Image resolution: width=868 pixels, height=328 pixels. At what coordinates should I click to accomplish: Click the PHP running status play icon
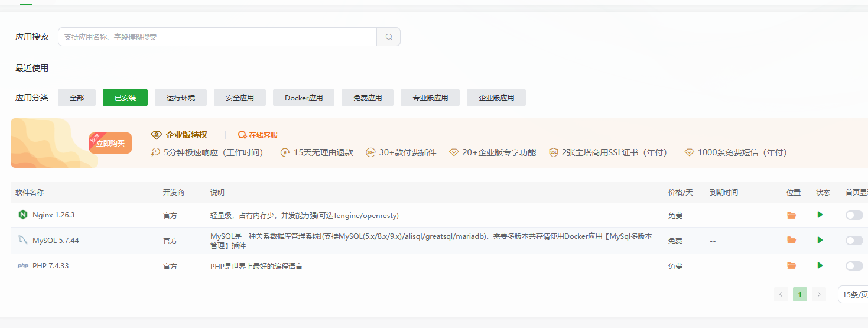click(x=820, y=265)
